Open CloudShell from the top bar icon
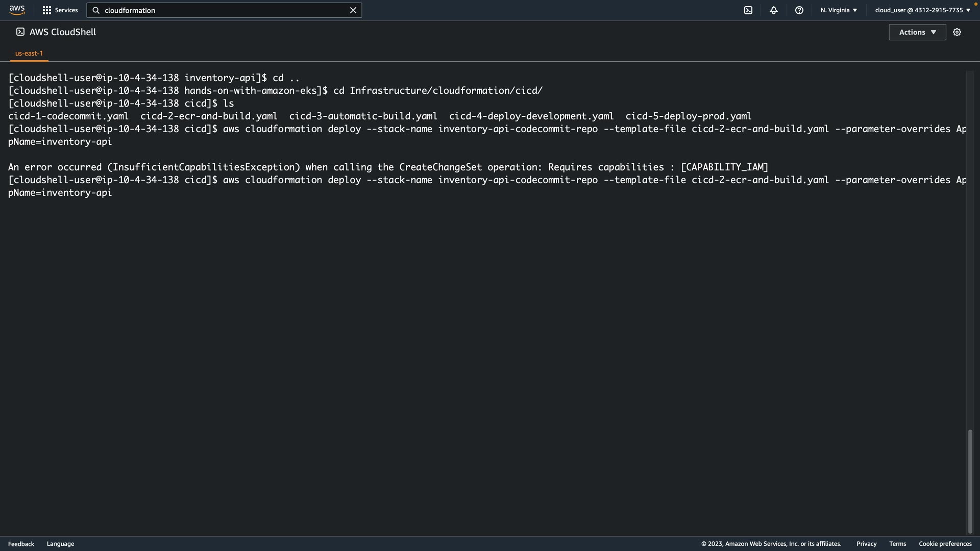The width and height of the screenshot is (980, 551). tap(748, 10)
